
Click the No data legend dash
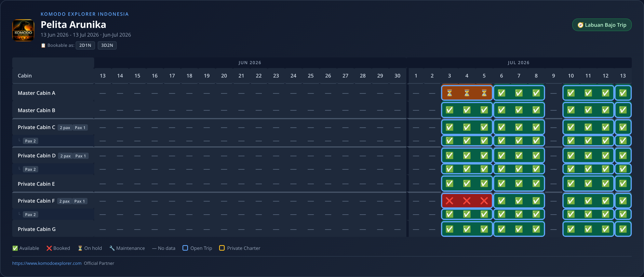click(x=154, y=248)
